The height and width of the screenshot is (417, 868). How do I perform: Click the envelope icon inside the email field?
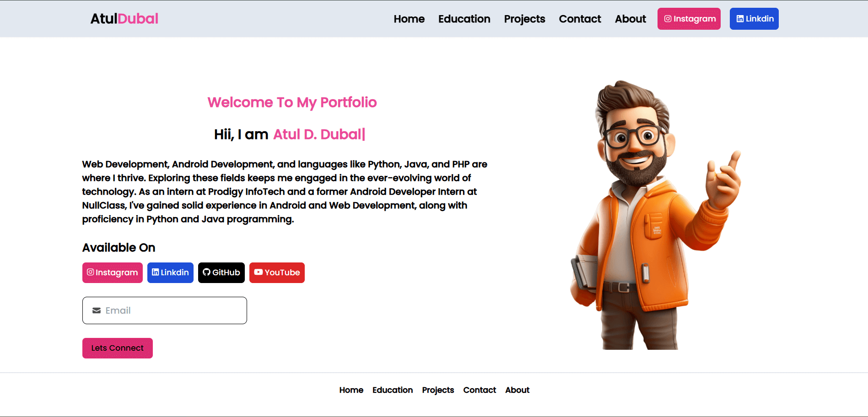click(96, 310)
